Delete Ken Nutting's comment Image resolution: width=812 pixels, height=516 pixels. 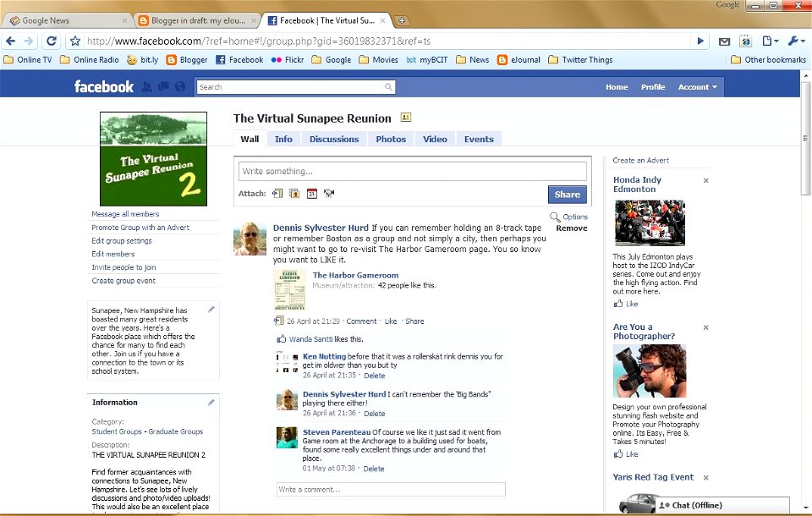coord(375,376)
